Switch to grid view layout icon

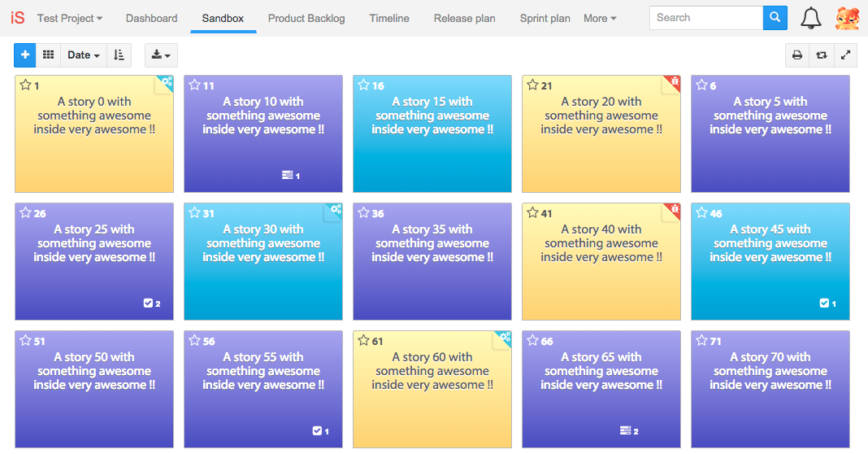click(x=48, y=55)
